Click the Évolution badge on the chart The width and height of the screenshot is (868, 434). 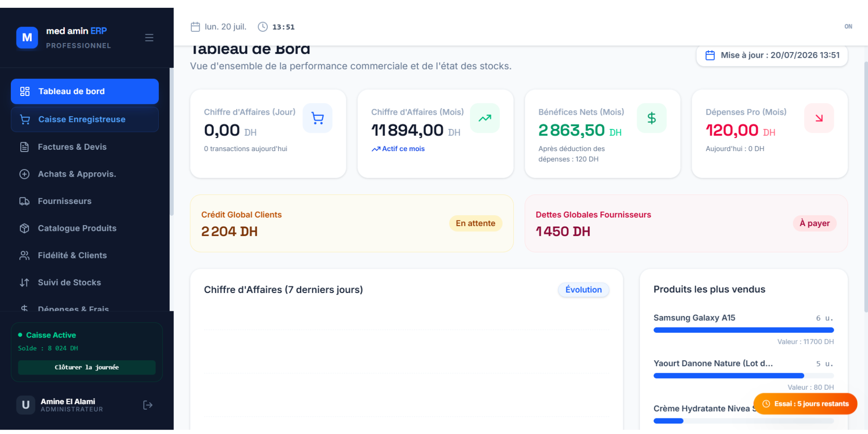pyautogui.click(x=583, y=289)
